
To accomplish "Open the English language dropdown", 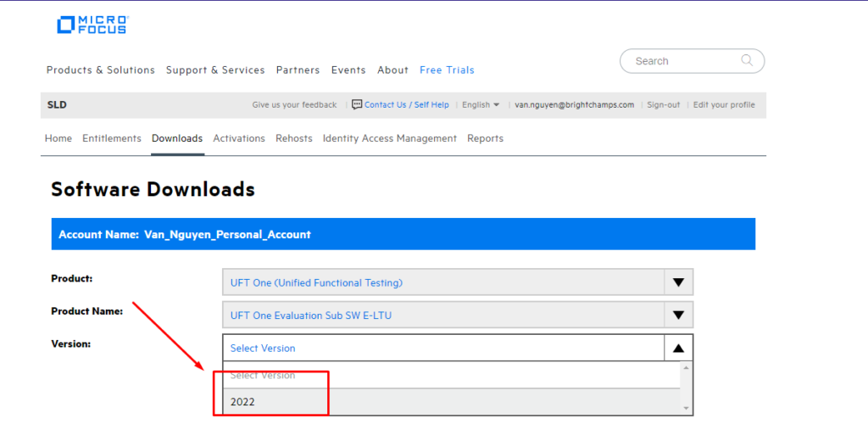I will click(481, 104).
